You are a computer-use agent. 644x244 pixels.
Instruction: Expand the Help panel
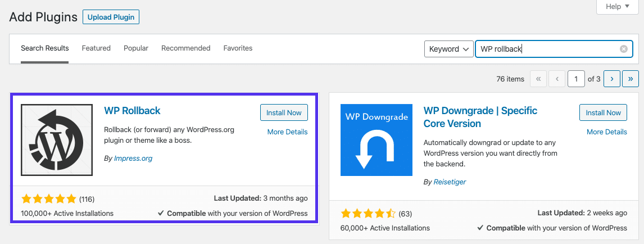tap(617, 7)
